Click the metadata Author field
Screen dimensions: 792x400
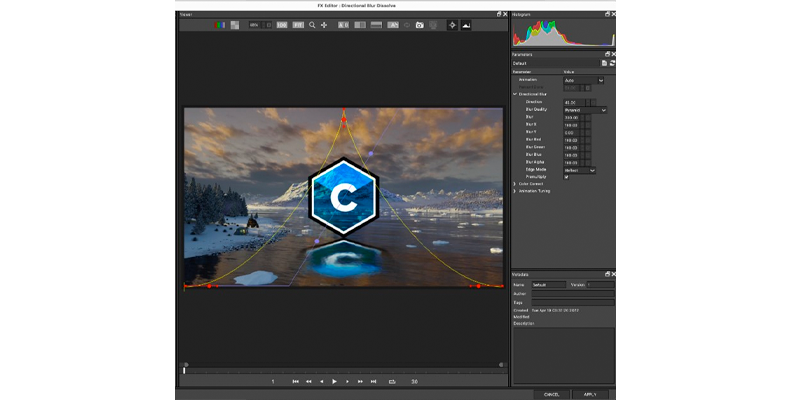pos(573,293)
